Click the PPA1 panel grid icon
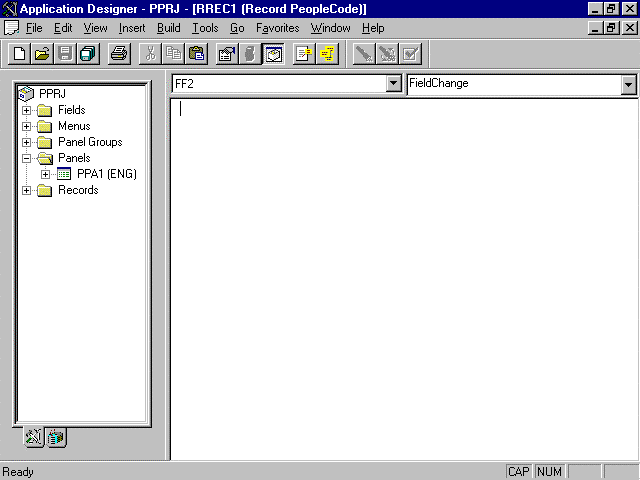The width and height of the screenshot is (640, 480). pos(64,174)
